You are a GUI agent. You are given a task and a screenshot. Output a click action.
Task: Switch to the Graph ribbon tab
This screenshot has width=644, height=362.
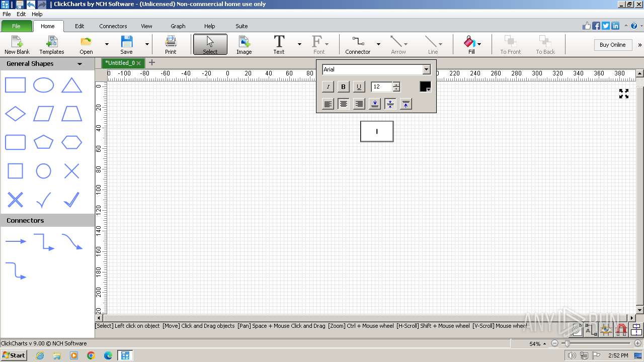pyautogui.click(x=178, y=26)
